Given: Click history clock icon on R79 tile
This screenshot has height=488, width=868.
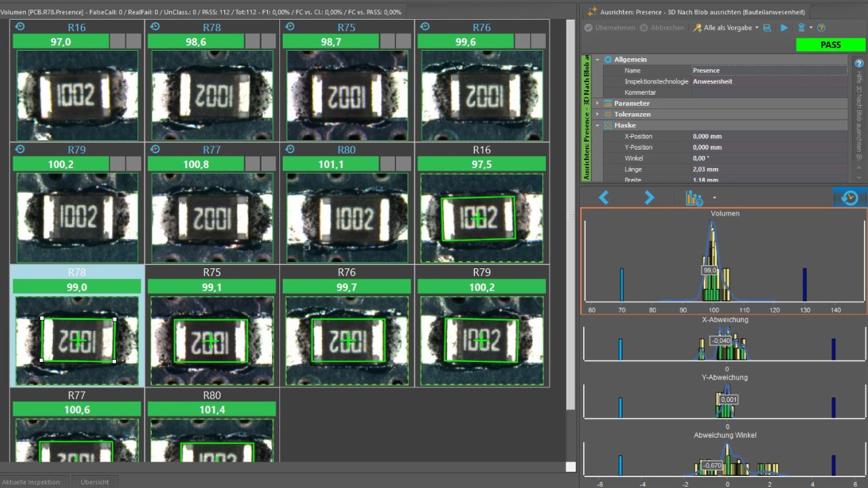Looking at the screenshot, I should (x=20, y=149).
